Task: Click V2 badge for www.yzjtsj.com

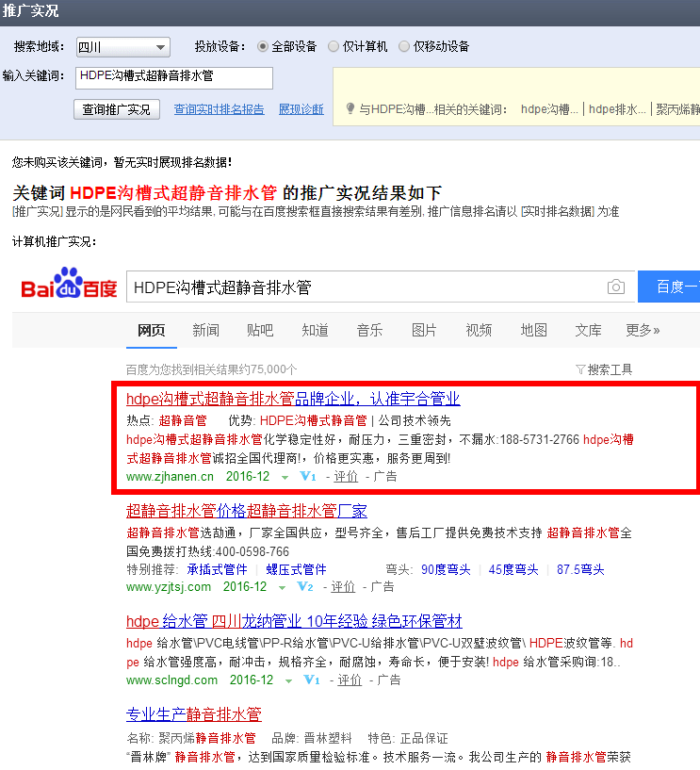Action: tap(305, 586)
